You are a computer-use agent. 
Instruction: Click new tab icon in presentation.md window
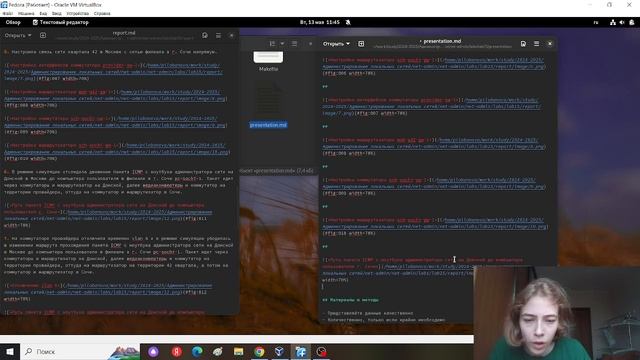361,44
